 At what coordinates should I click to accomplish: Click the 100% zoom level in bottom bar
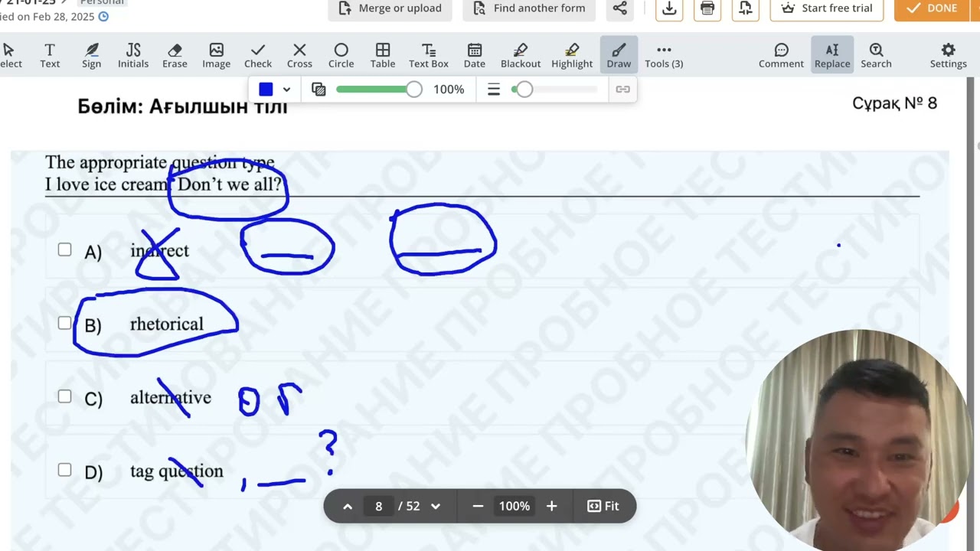click(514, 506)
